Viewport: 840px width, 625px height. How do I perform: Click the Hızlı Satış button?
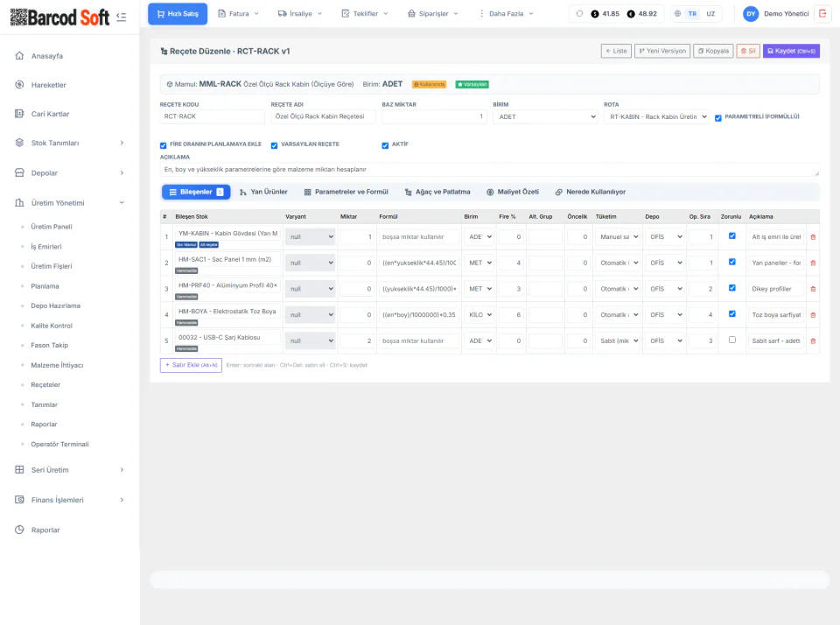178,14
